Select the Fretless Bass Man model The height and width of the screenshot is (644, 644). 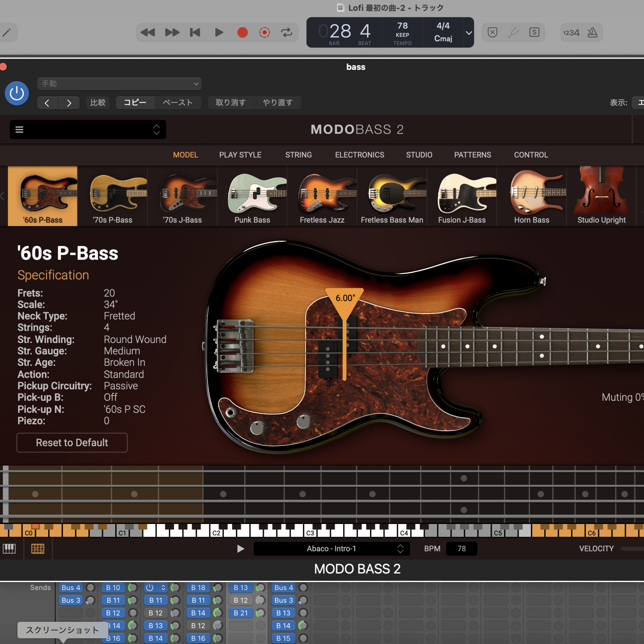[x=392, y=196]
